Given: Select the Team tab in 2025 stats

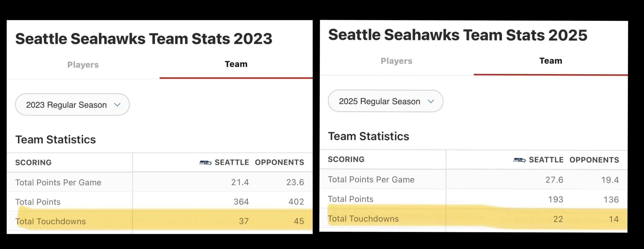Looking at the screenshot, I should [x=550, y=61].
